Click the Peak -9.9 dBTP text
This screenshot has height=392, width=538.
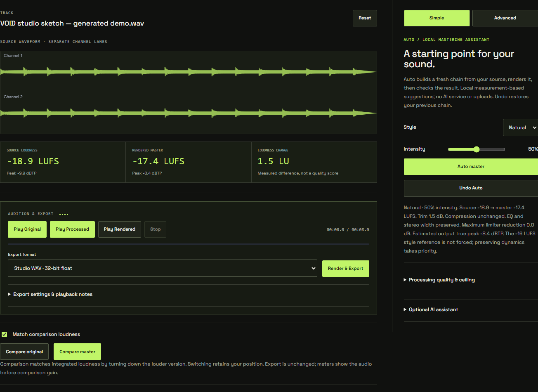tap(22, 173)
